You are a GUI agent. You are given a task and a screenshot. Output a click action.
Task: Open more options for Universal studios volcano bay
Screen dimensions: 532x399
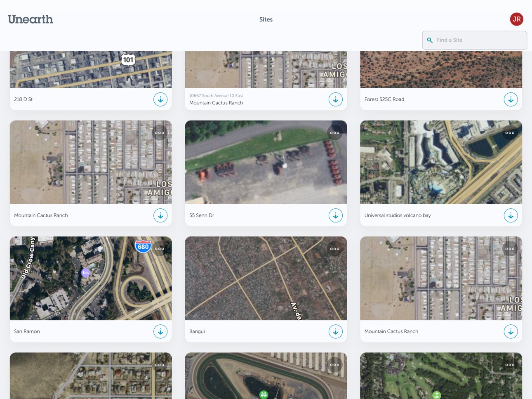pos(510,133)
